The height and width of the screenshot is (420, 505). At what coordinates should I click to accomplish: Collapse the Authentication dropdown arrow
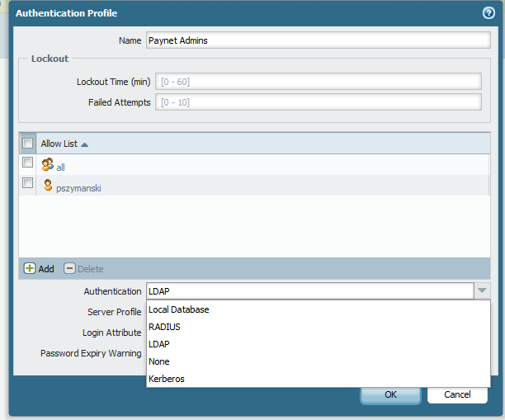coord(482,290)
